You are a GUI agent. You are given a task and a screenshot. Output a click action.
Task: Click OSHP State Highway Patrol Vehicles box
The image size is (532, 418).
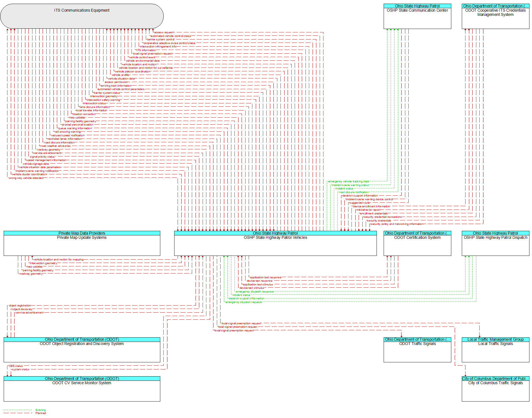tap(275, 243)
